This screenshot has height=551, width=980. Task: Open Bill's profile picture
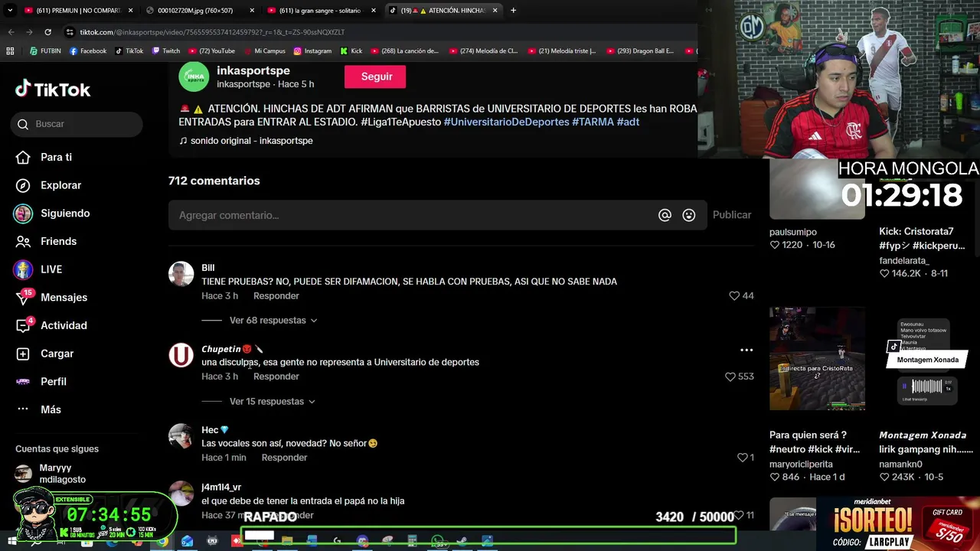(x=181, y=274)
